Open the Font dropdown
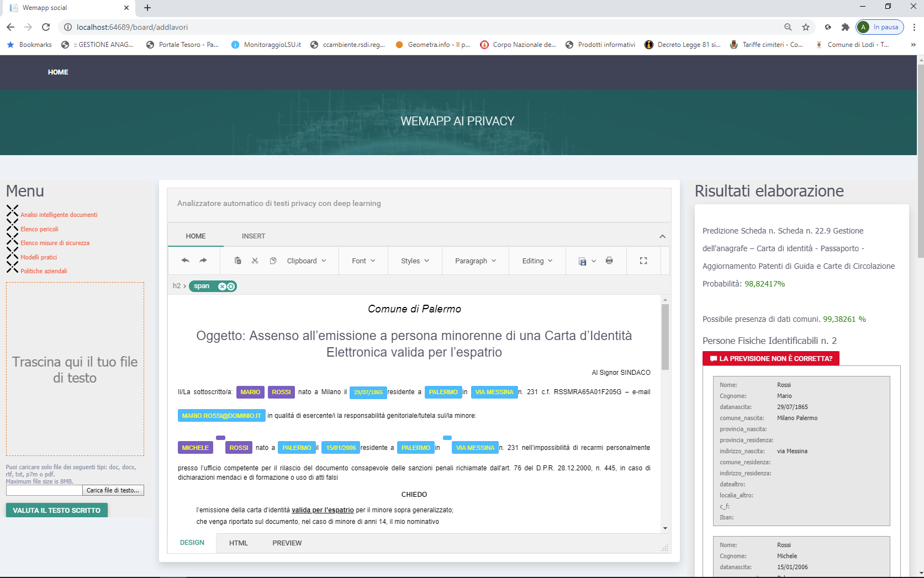Image resolution: width=924 pixels, height=578 pixels. pos(363,261)
